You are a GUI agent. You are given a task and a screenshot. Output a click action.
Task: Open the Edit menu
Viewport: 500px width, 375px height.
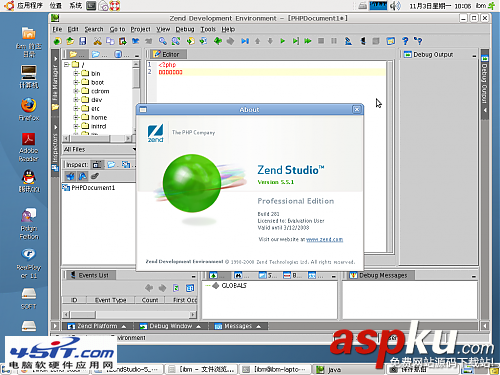pos(73,29)
